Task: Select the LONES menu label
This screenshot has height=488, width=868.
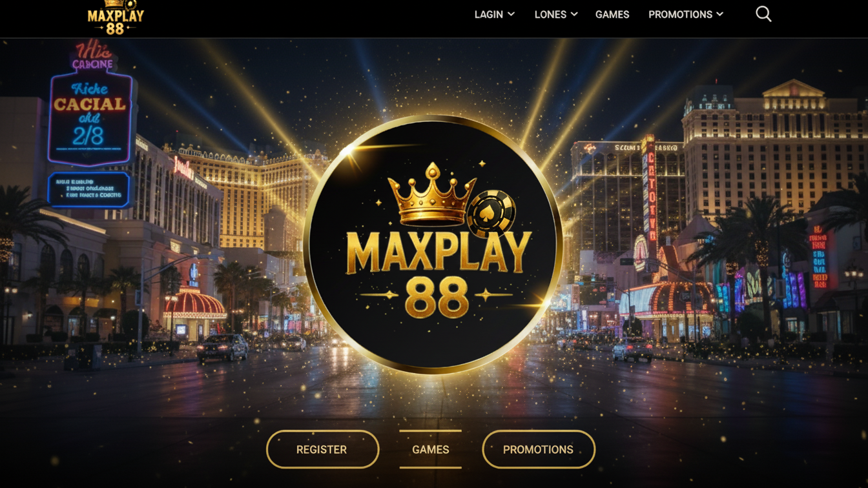Action: tap(550, 14)
